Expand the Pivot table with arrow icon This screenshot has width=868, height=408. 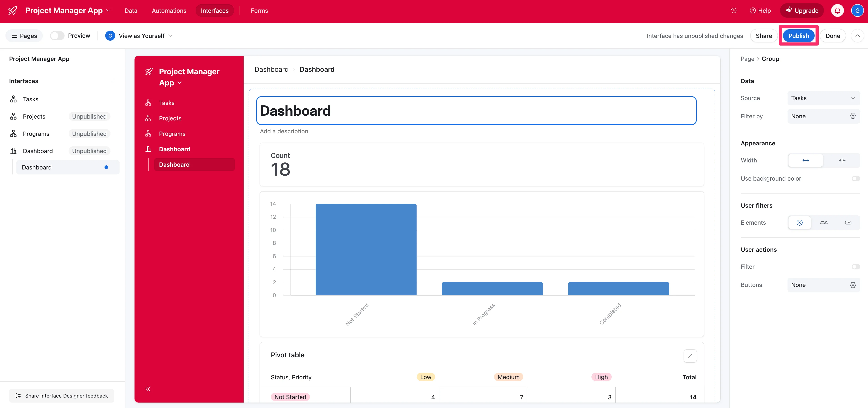[690, 356]
